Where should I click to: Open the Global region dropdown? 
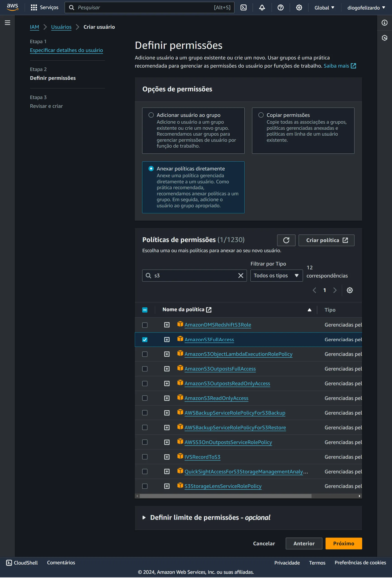pos(324,8)
